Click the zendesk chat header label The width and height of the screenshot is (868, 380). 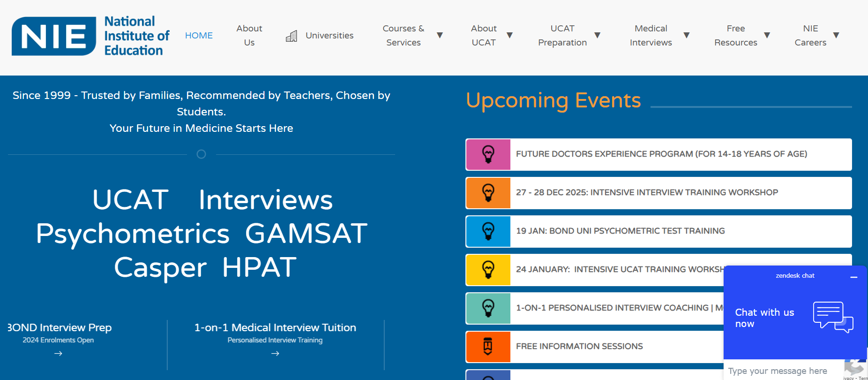(x=795, y=275)
